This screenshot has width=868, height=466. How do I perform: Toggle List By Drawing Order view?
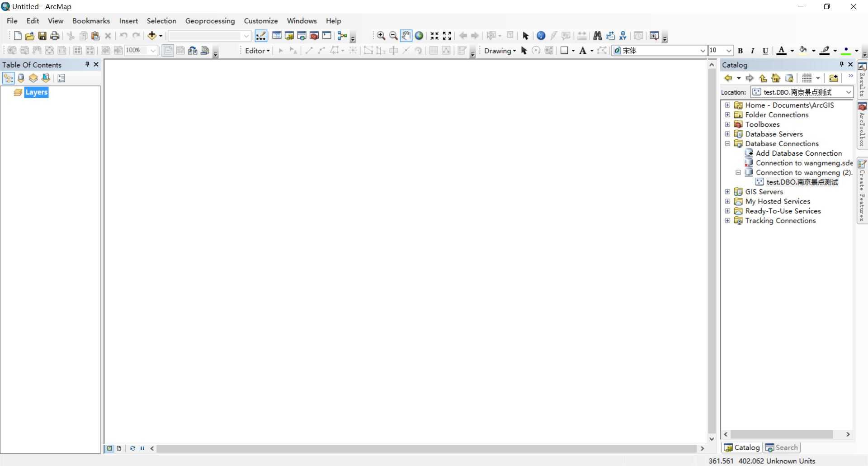[8, 78]
